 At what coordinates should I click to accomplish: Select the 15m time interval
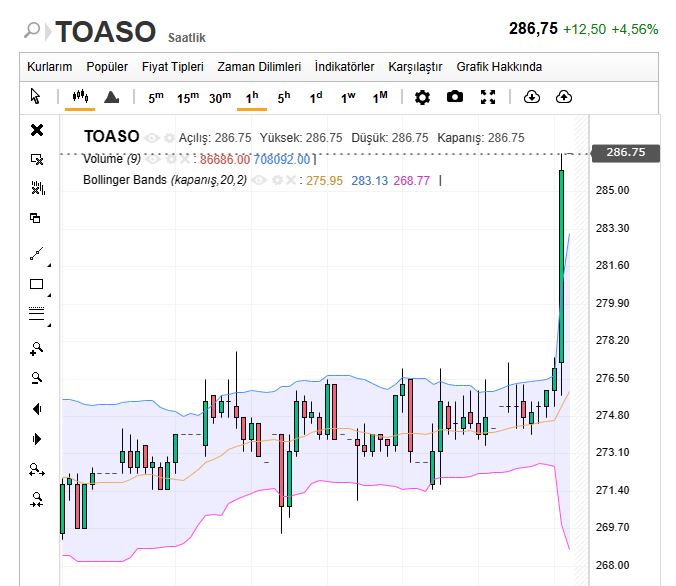click(x=188, y=97)
